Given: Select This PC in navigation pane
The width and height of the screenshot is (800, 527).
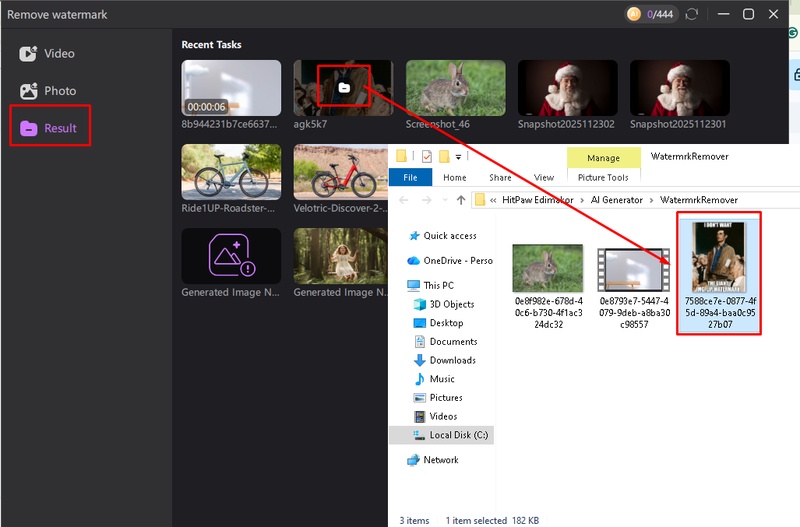Looking at the screenshot, I should (430, 285).
